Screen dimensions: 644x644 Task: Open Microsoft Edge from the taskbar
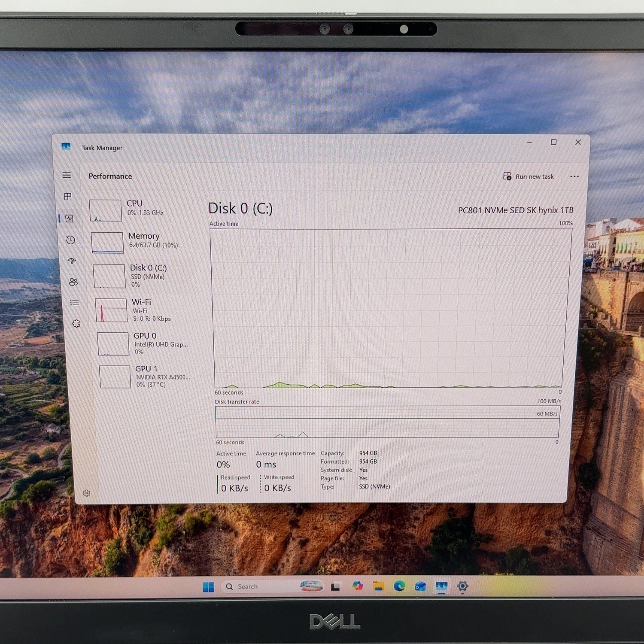pos(399,586)
